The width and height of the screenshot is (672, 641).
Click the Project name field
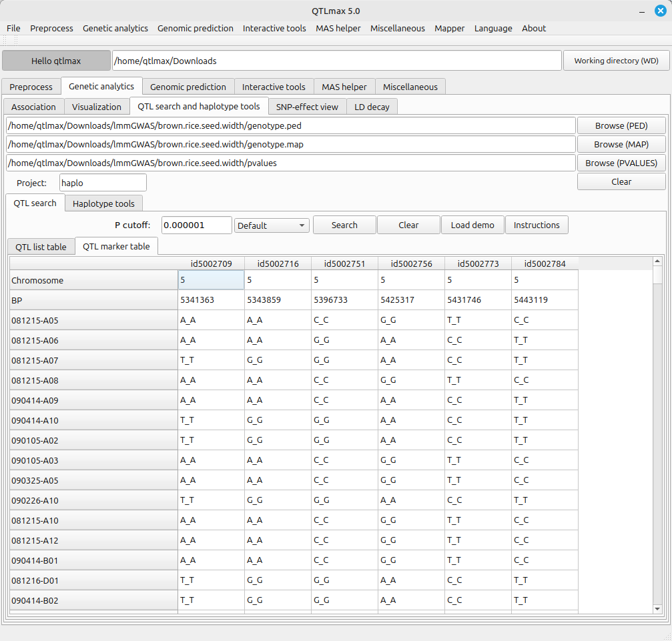pos(103,183)
